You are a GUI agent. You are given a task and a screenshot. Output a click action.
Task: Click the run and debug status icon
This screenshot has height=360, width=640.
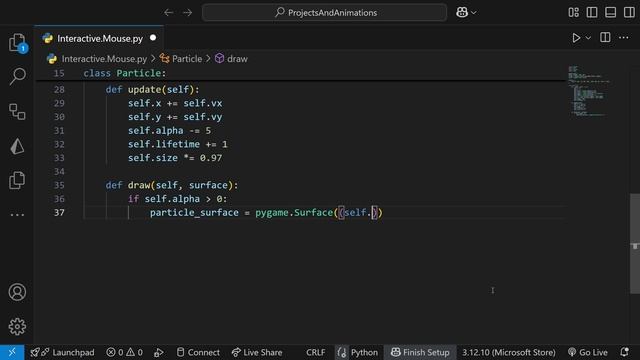pyautogui.click(x=159, y=352)
